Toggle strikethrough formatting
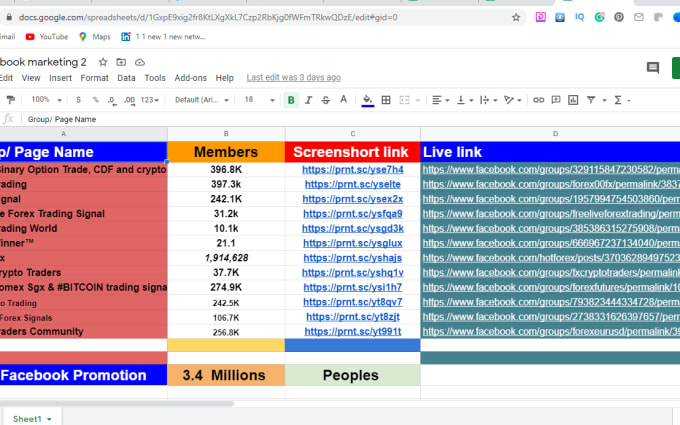The height and width of the screenshot is (425, 680). (326, 100)
